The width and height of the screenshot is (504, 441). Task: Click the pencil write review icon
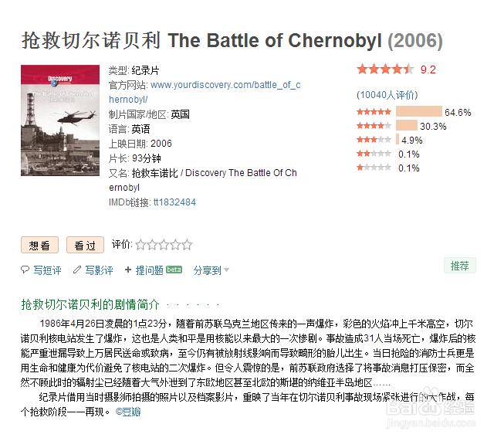tap(76, 270)
